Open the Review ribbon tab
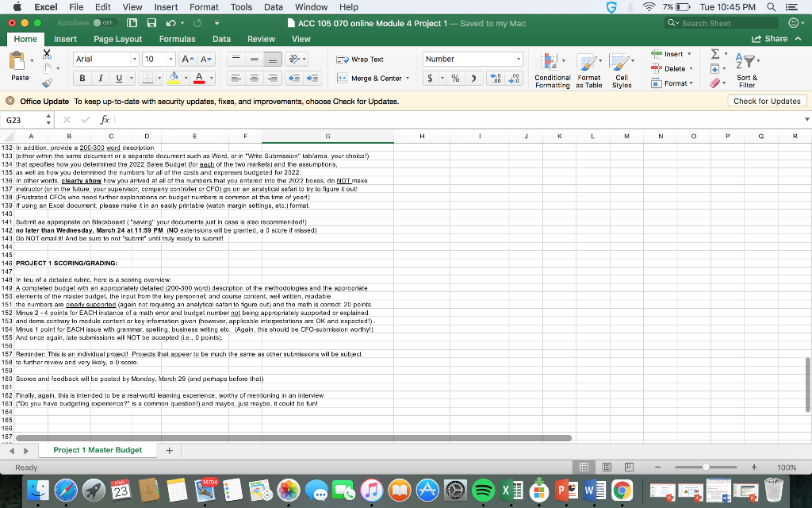Viewport: 812px width, 508px height. pos(261,39)
